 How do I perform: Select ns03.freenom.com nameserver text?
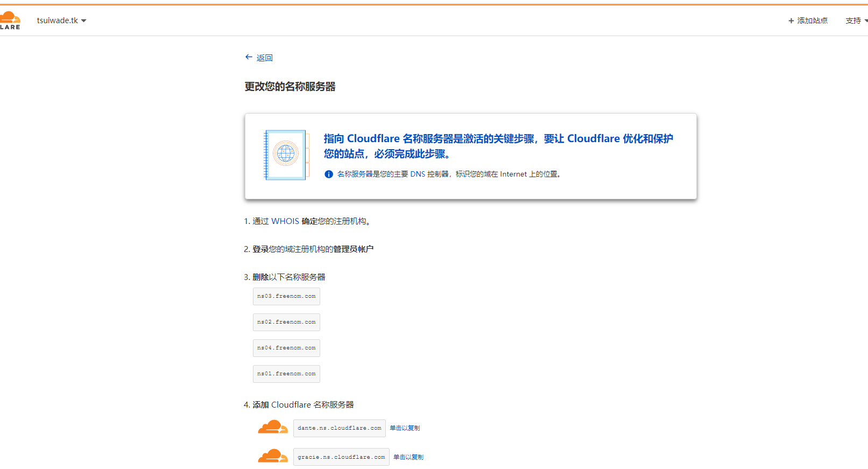click(286, 296)
